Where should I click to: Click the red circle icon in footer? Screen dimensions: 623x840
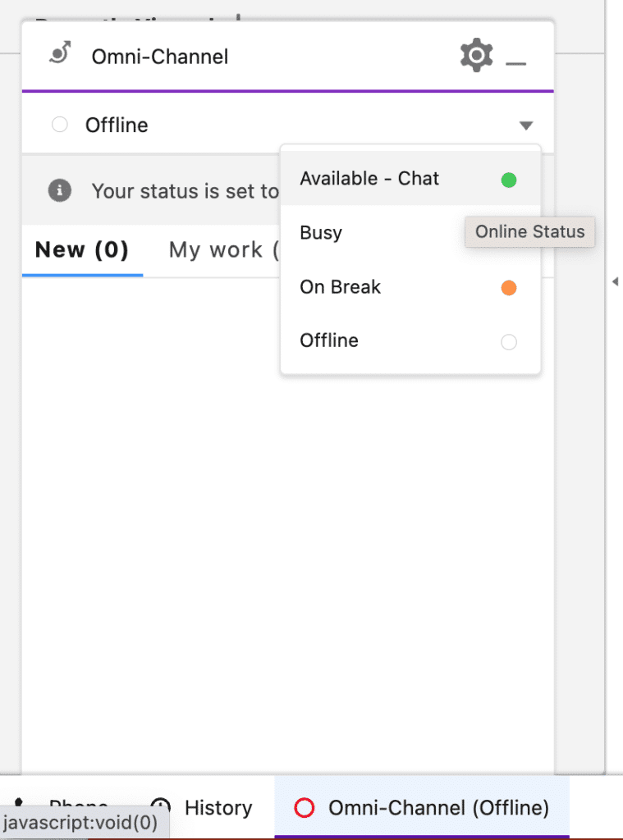[x=305, y=808]
